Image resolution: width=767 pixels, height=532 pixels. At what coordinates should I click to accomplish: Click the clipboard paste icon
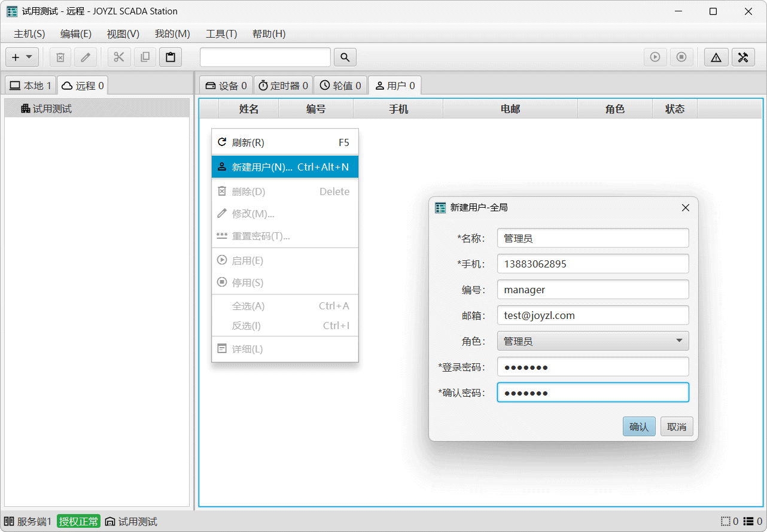(171, 57)
